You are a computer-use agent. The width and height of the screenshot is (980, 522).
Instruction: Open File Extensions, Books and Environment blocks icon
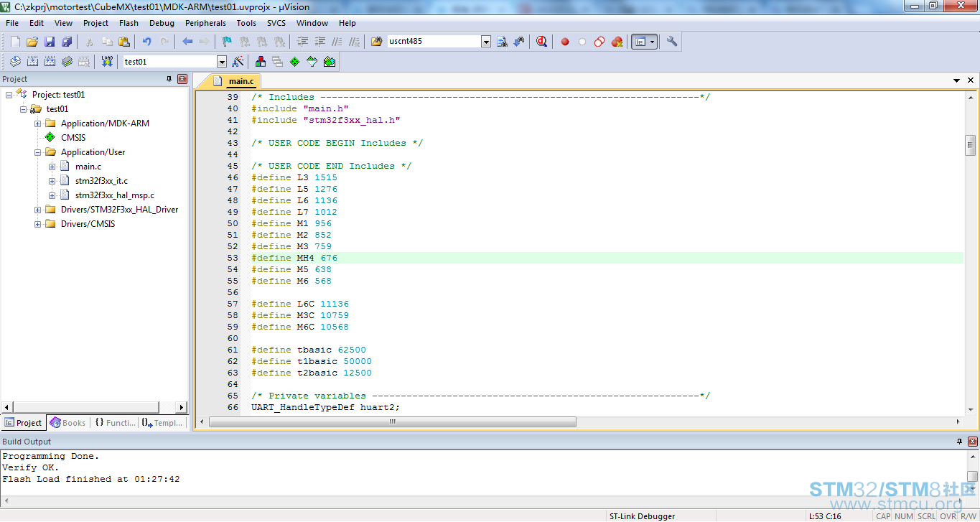[261, 62]
